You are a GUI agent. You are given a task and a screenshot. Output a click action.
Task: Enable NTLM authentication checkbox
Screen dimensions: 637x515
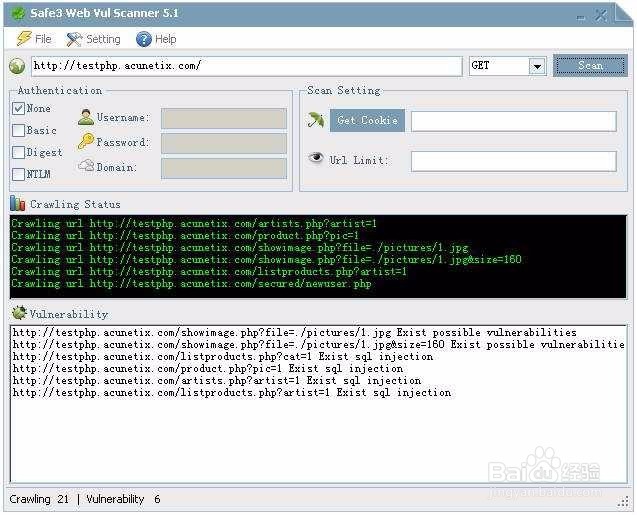pyautogui.click(x=18, y=174)
